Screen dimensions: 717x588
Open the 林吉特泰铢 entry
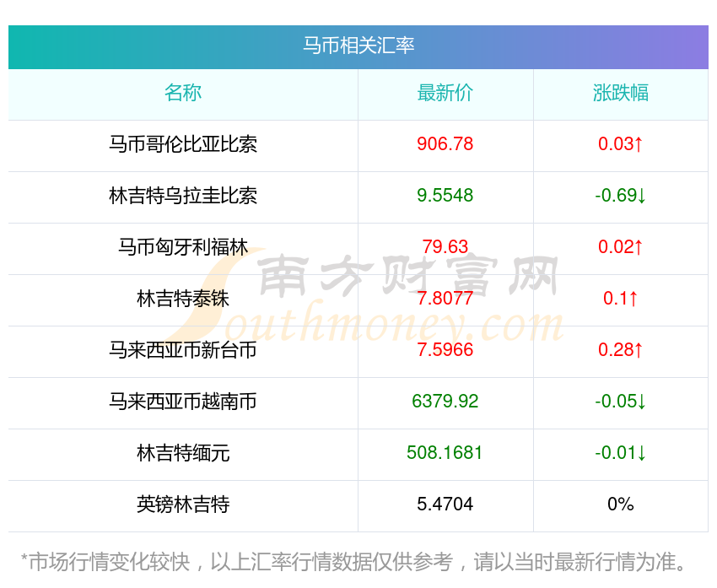[x=183, y=299]
